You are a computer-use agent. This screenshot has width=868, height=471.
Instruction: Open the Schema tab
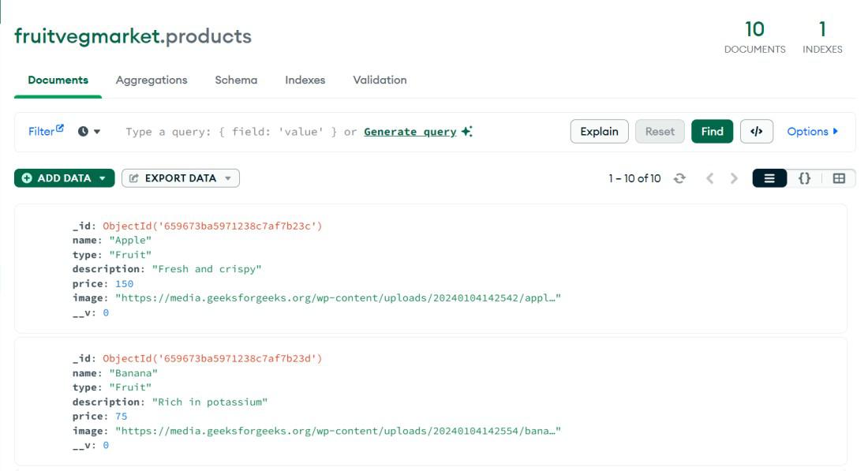(236, 80)
